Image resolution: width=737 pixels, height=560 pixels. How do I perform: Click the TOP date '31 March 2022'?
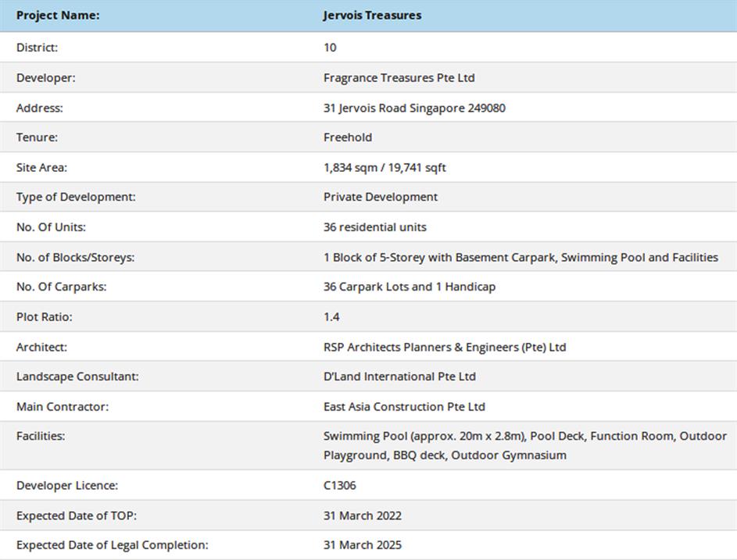363,515
